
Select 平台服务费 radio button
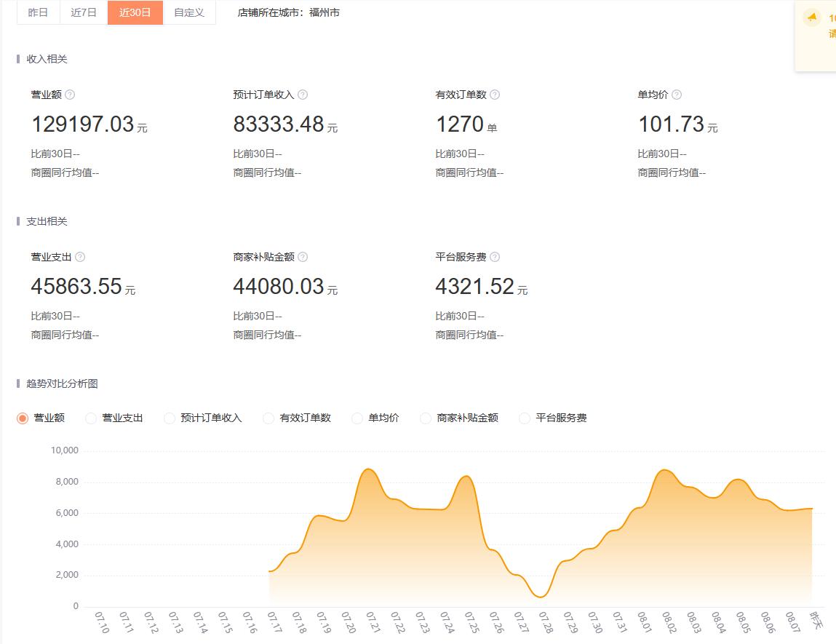point(525,418)
